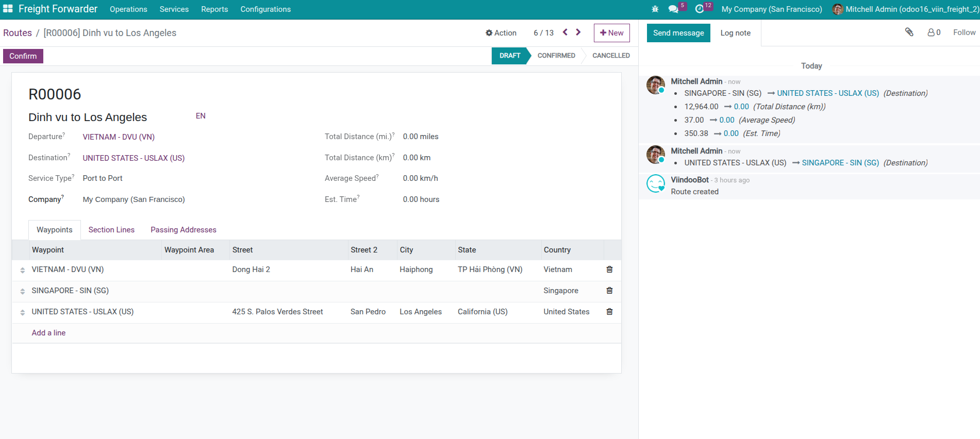Delete the UNITED STATES - USLAX waypoint row
The height and width of the screenshot is (439, 980).
click(609, 312)
